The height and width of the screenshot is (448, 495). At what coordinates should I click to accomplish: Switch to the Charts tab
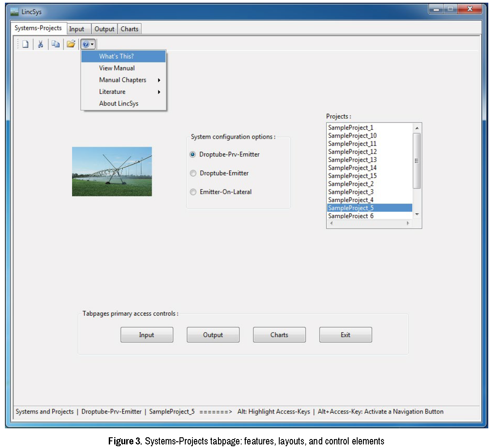click(129, 29)
